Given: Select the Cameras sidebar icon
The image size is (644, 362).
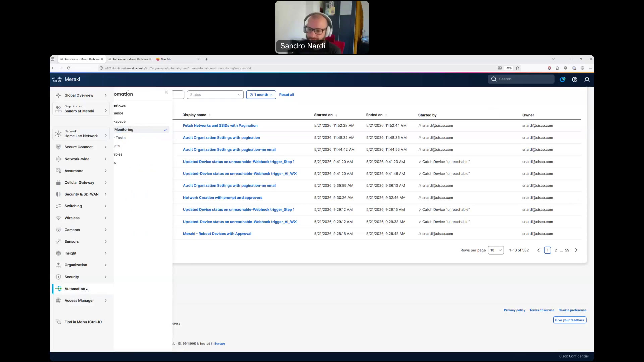Looking at the screenshot, I should point(58,230).
